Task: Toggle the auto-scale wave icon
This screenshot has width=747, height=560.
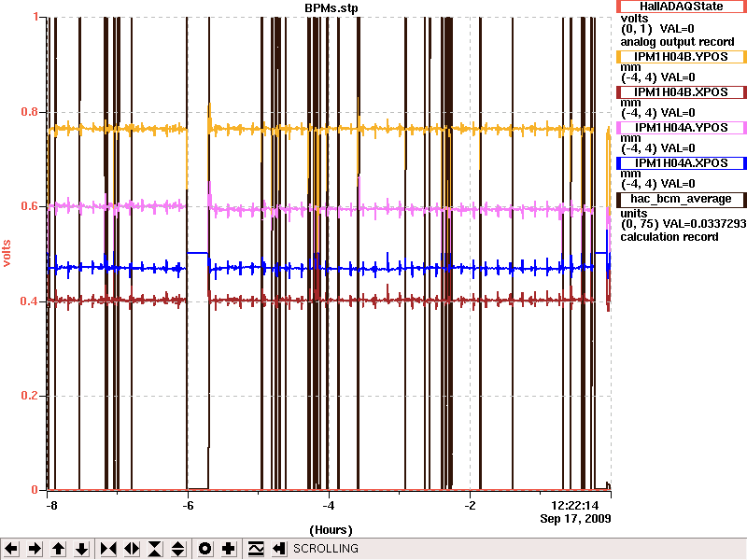Action: tap(255, 549)
